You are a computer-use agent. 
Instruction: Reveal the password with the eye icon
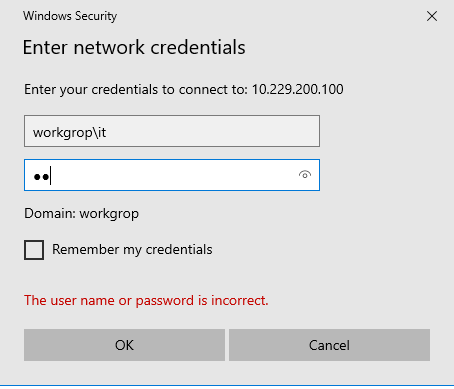(x=305, y=175)
